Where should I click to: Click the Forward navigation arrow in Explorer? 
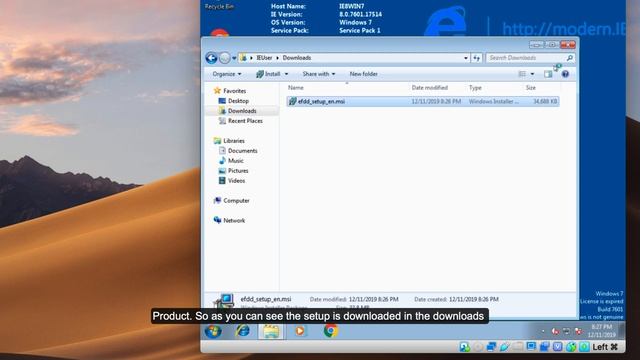point(224,58)
